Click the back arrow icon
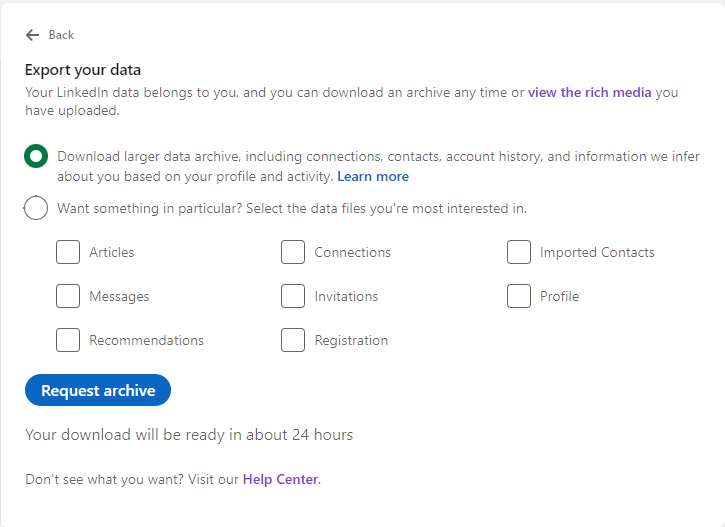Image resolution: width=725 pixels, height=527 pixels. click(x=32, y=35)
